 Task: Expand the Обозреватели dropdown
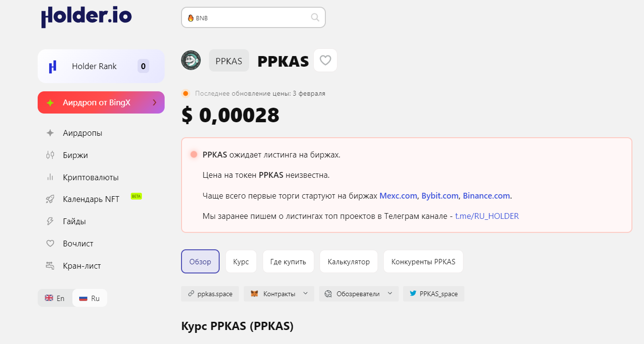pos(390,294)
